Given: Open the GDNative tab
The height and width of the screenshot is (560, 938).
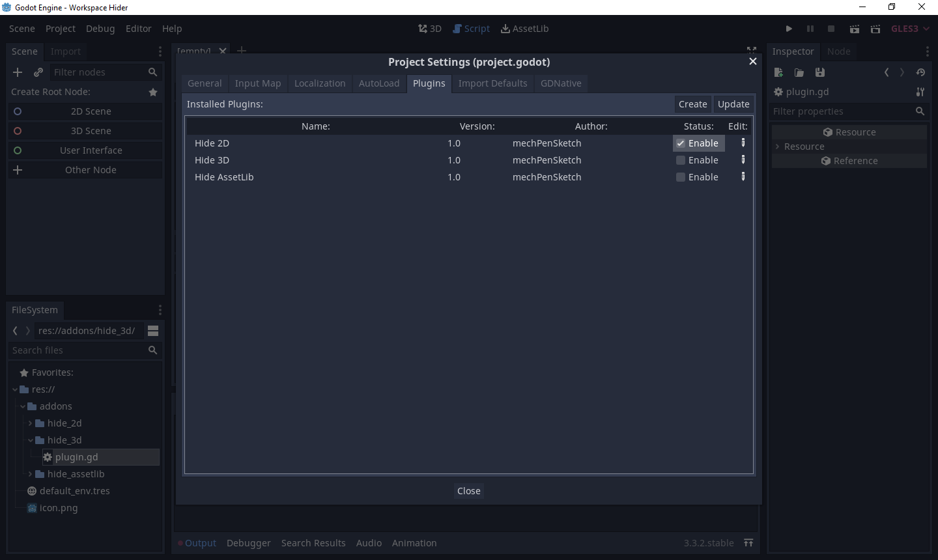Looking at the screenshot, I should 561,83.
